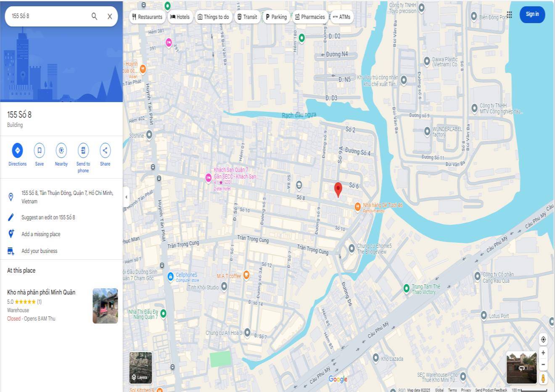Image resolution: width=555 pixels, height=392 pixels.
Task: Open the Layers map type switcher
Action: (140, 368)
